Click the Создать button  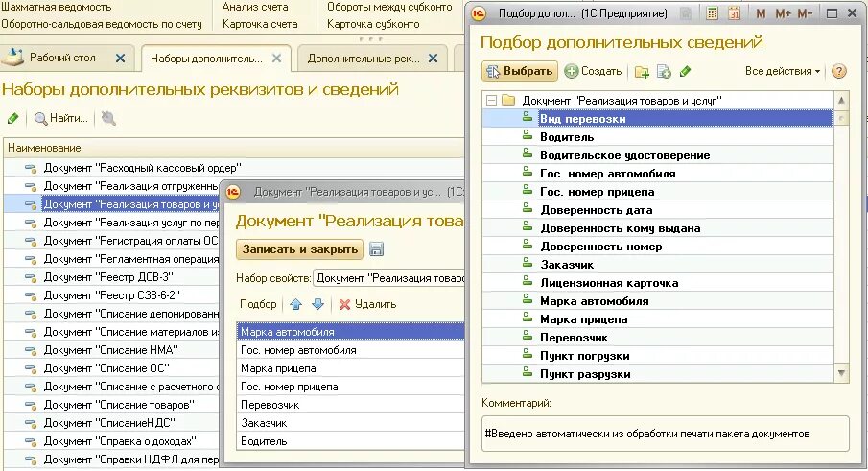pyautogui.click(x=593, y=71)
